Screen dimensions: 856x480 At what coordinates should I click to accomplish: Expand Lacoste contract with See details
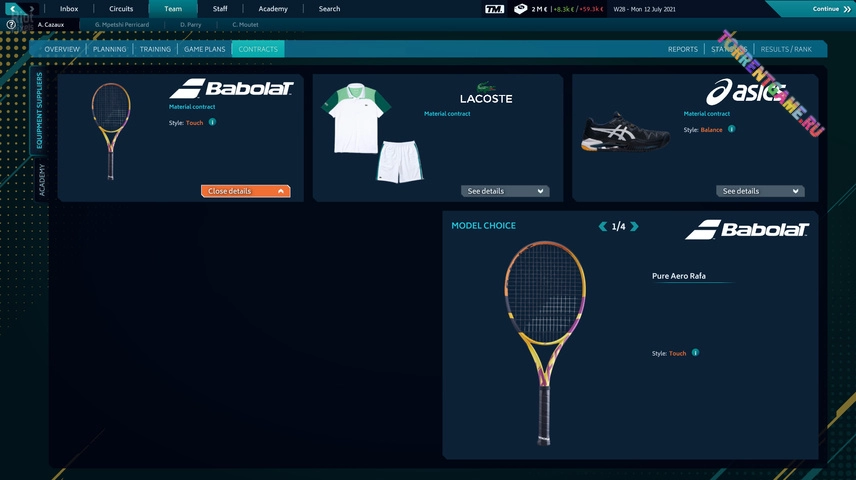(506, 191)
